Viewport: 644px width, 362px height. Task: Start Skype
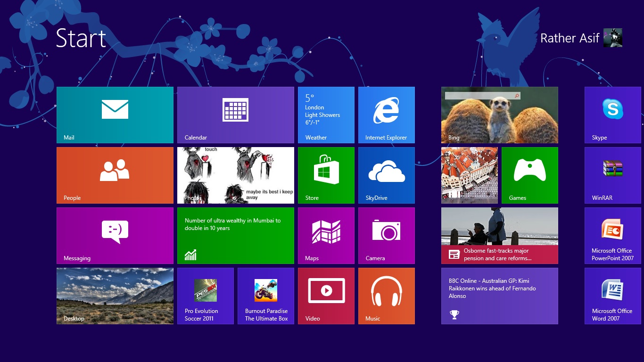click(612, 115)
